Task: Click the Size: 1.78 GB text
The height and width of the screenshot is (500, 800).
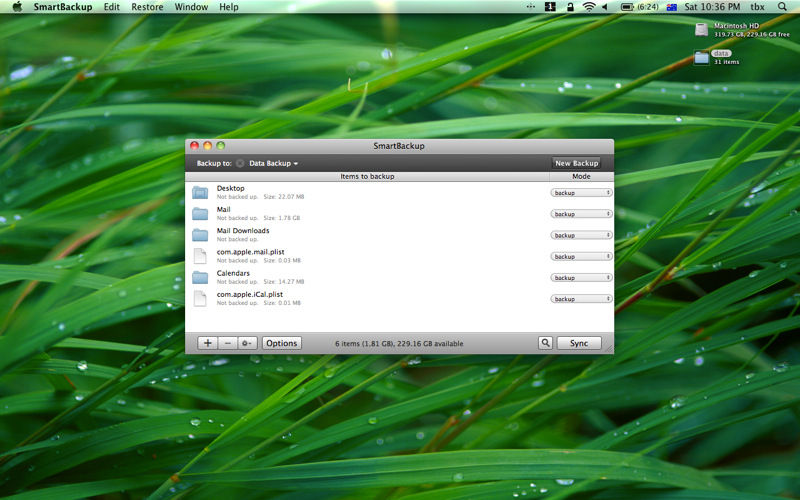Action: 282,218
